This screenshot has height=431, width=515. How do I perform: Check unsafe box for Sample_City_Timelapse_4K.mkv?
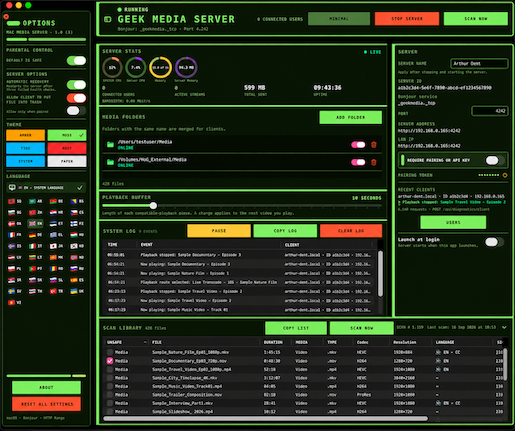point(110,378)
